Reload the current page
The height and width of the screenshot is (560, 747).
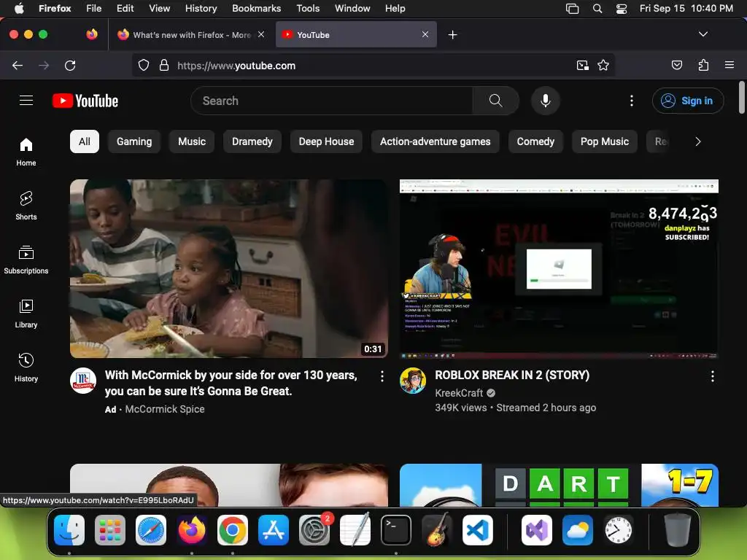click(70, 65)
